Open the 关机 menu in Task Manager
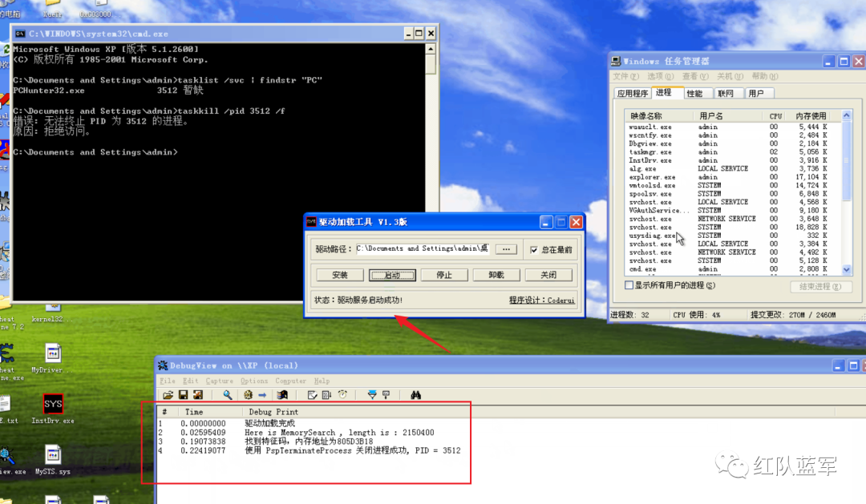866x504 pixels. [730, 76]
